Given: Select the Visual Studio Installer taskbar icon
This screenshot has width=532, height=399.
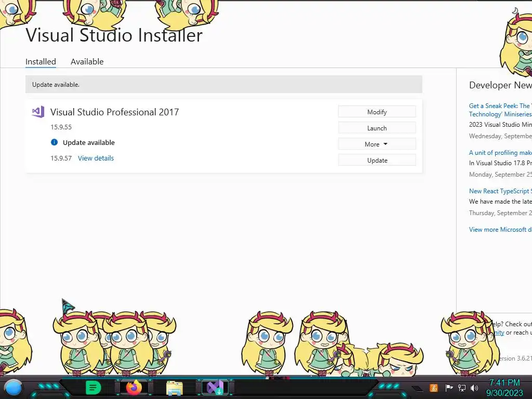Looking at the screenshot, I should 215,388.
